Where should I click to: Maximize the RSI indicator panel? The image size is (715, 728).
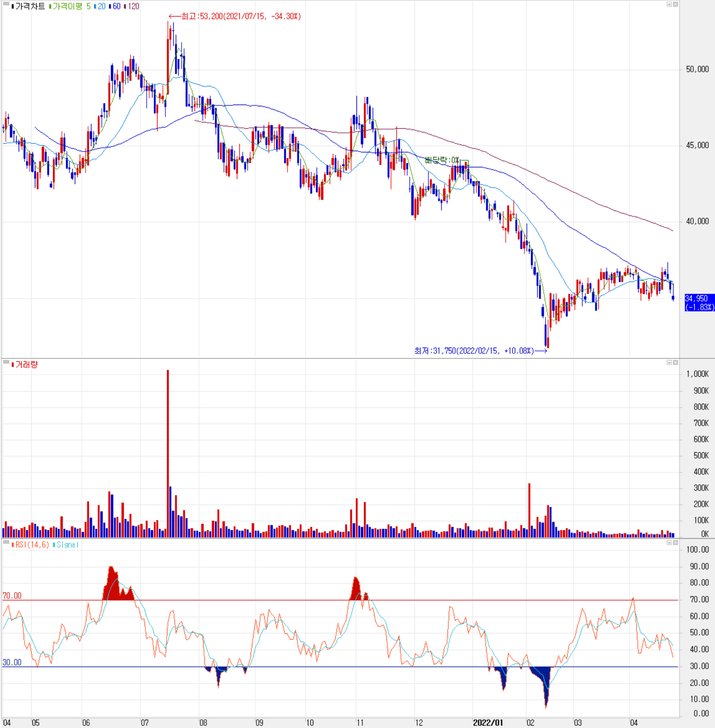(x=669, y=542)
